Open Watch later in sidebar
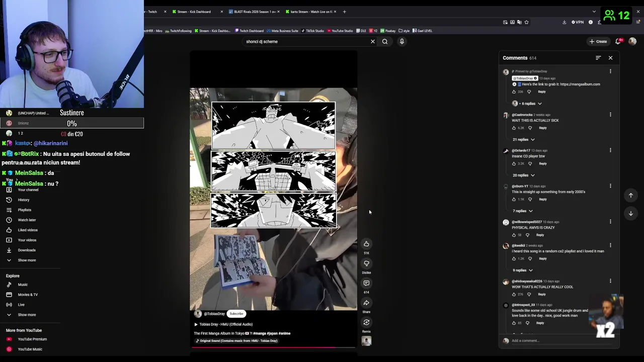644x362 pixels. click(x=27, y=220)
